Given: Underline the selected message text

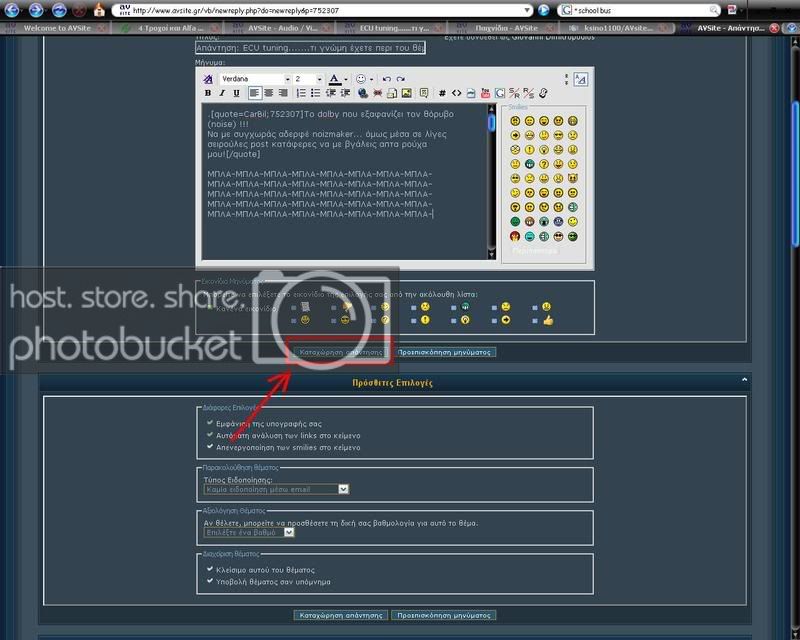Looking at the screenshot, I should pyautogui.click(x=236, y=93).
